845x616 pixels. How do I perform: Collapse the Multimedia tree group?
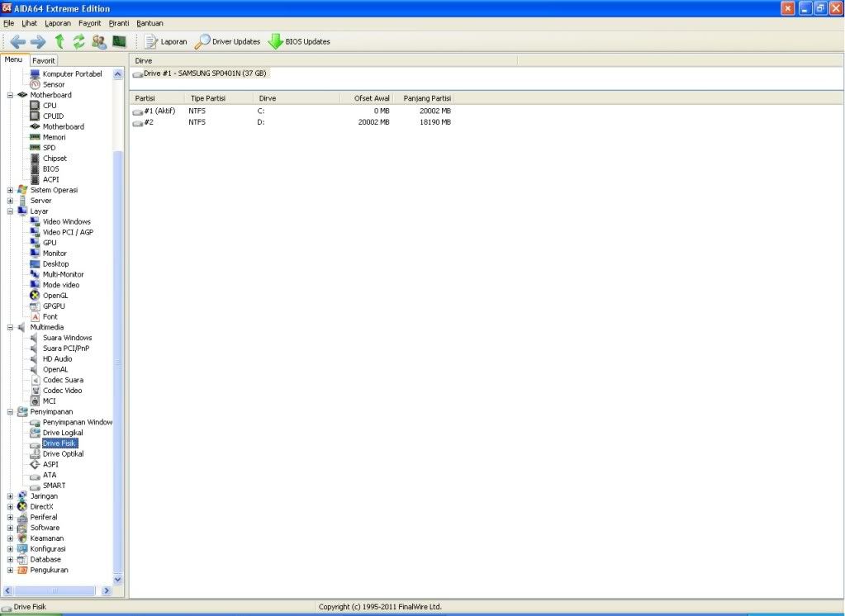[10, 327]
